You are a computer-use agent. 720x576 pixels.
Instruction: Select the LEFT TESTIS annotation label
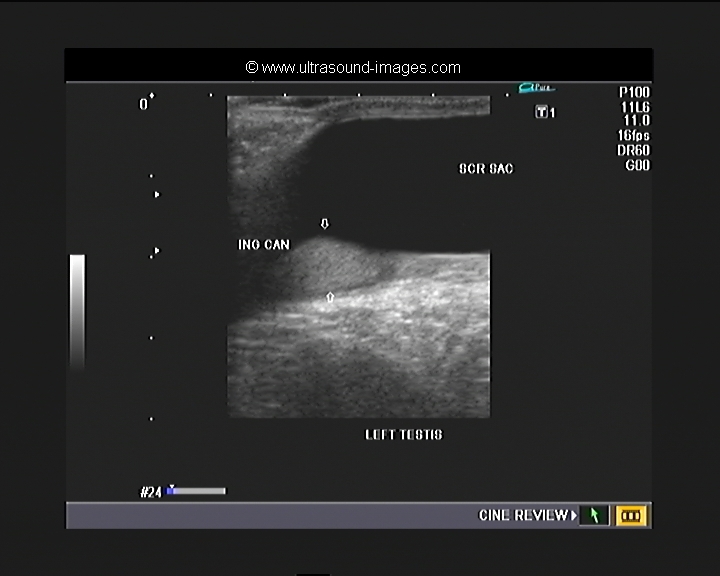[403, 435]
